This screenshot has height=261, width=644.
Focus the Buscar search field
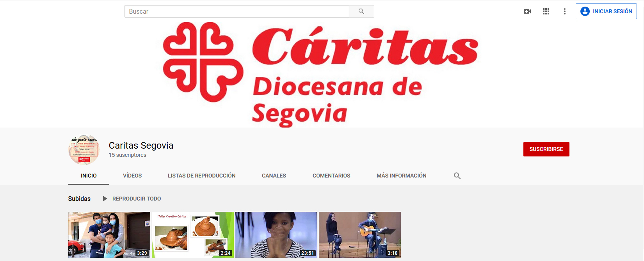237,11
